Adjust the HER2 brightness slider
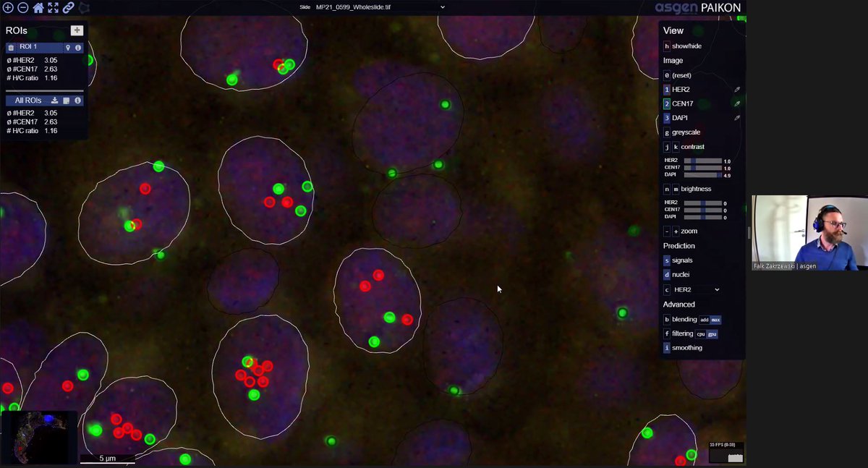Screen dimensions: 868x468 point(702,203)
